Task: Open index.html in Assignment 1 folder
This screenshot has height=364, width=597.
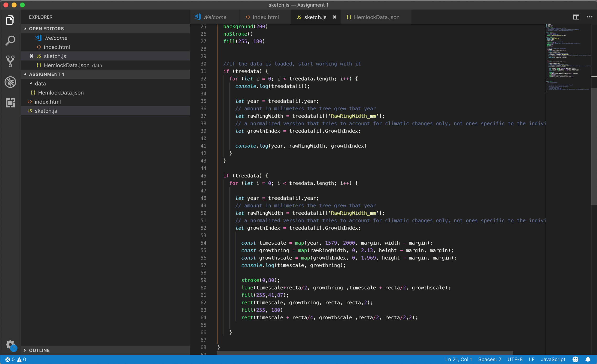Action: 105,102
